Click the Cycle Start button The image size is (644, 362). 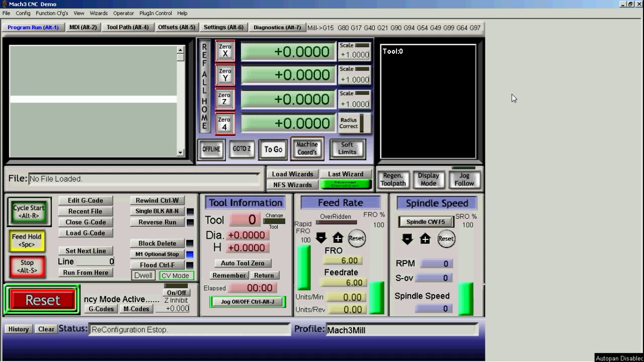29,212
